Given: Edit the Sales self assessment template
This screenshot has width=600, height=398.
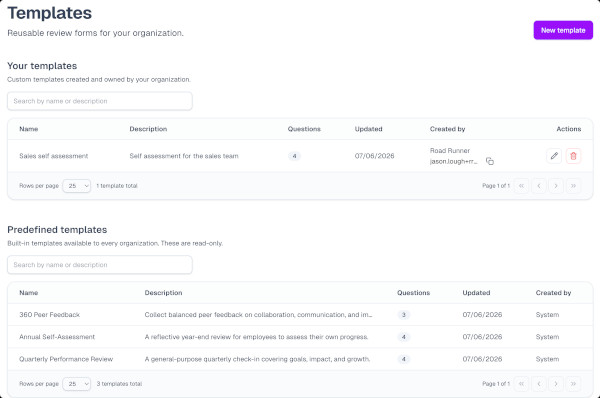Looking at the screenshot, I should pyautogui.click(x=554, y=156).
